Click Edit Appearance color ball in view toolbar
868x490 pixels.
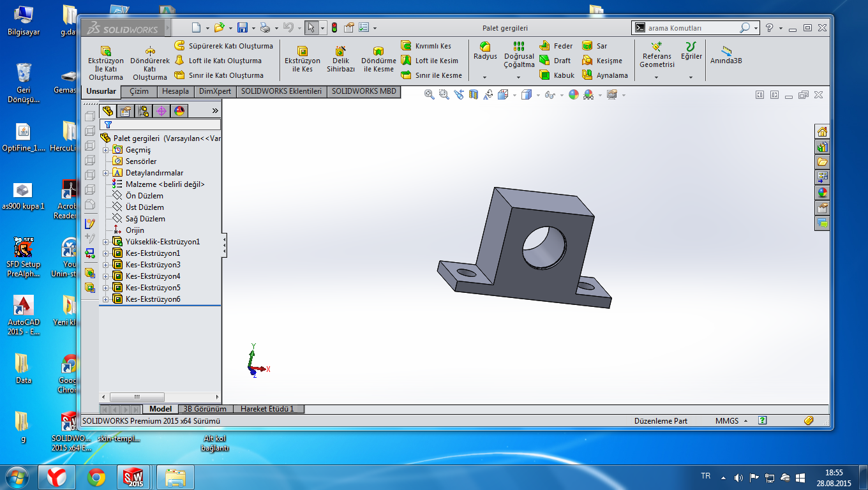[x=574, y=94]
